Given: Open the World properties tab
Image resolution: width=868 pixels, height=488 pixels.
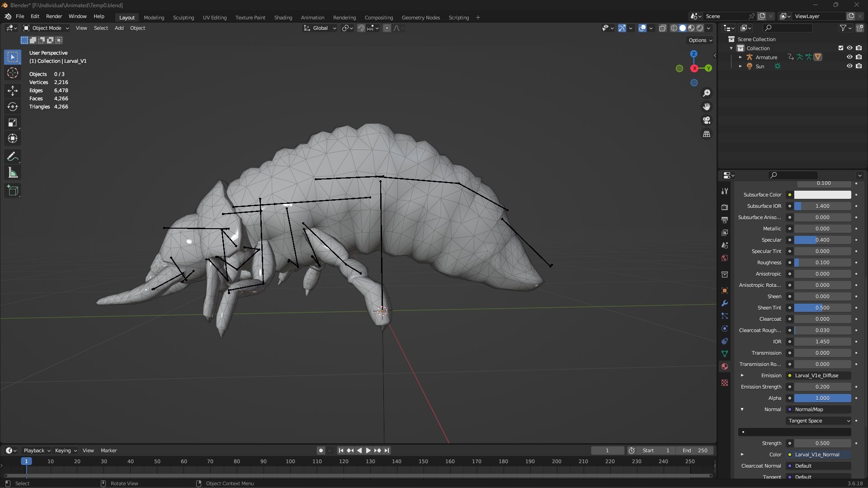Looking at the screenshot, I should coord(725,258).
